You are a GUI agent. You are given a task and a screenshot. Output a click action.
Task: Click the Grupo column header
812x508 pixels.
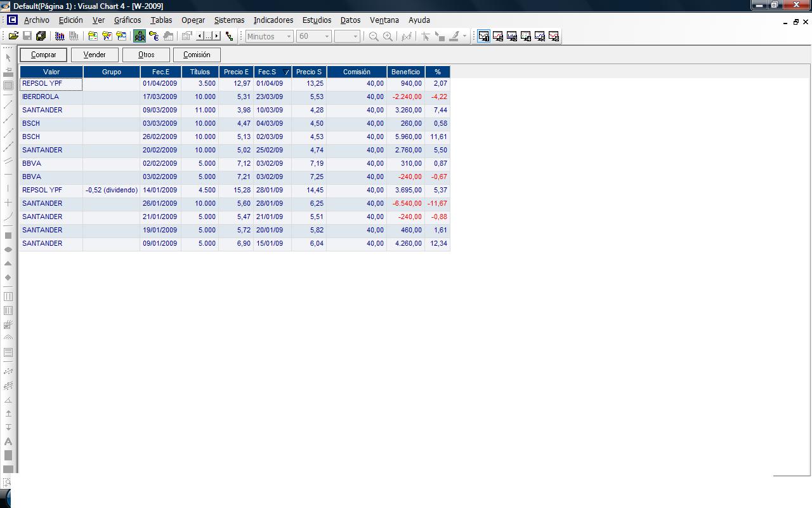(112, 72)
